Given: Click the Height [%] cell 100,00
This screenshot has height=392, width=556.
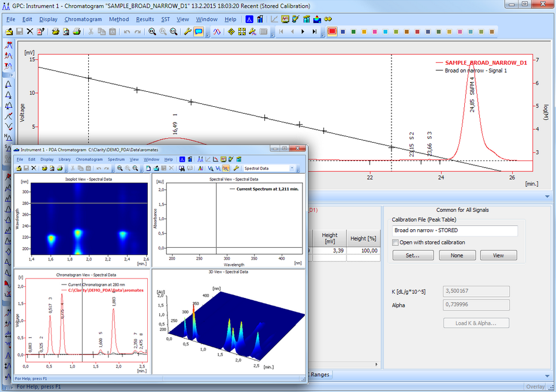Looking at the screenshot, I should point(363,251).
